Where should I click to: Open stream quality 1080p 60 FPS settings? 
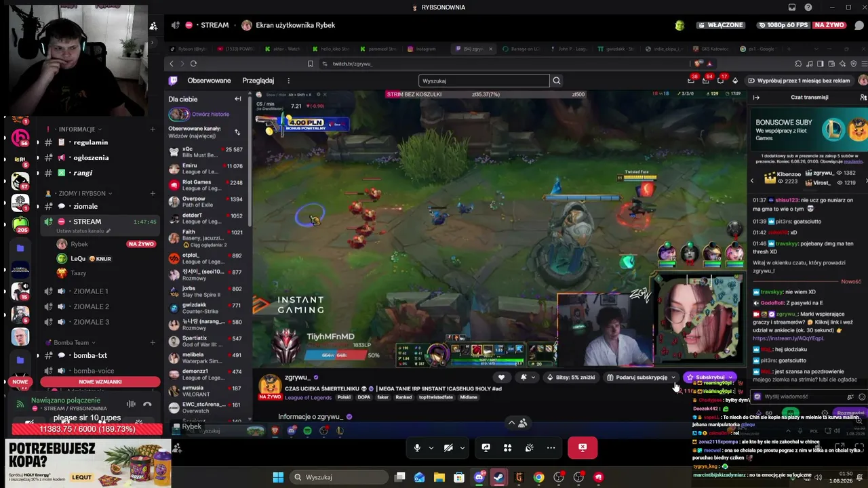point(784,25)
